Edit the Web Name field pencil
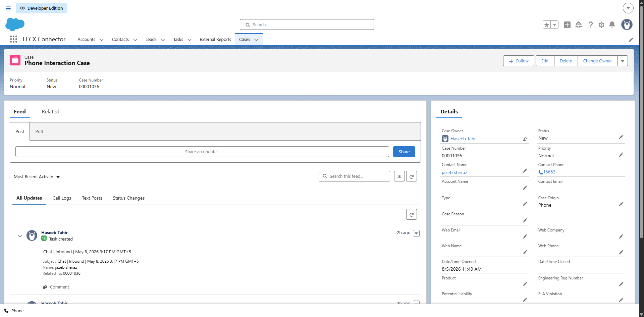 click(x=525, y=252)
